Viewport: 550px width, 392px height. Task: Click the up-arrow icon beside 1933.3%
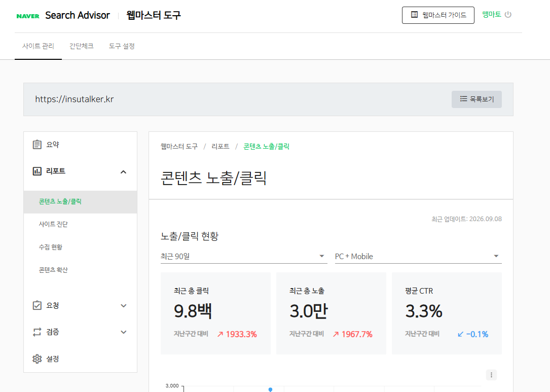click(221, 335)
